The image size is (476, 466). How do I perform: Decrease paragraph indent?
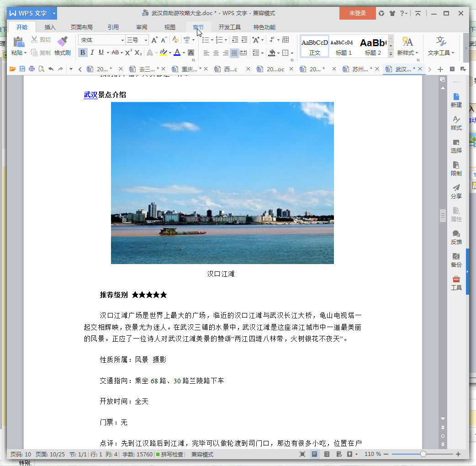tap(235, 40)
